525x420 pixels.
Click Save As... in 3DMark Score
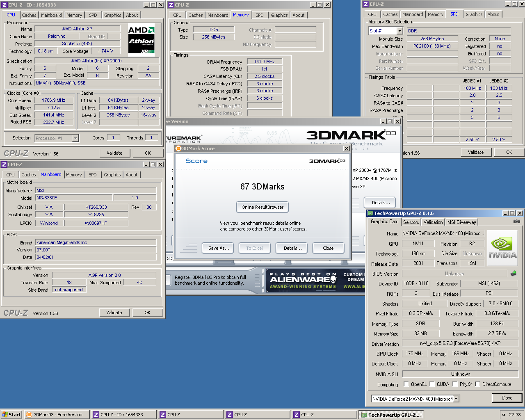(219, 248)
